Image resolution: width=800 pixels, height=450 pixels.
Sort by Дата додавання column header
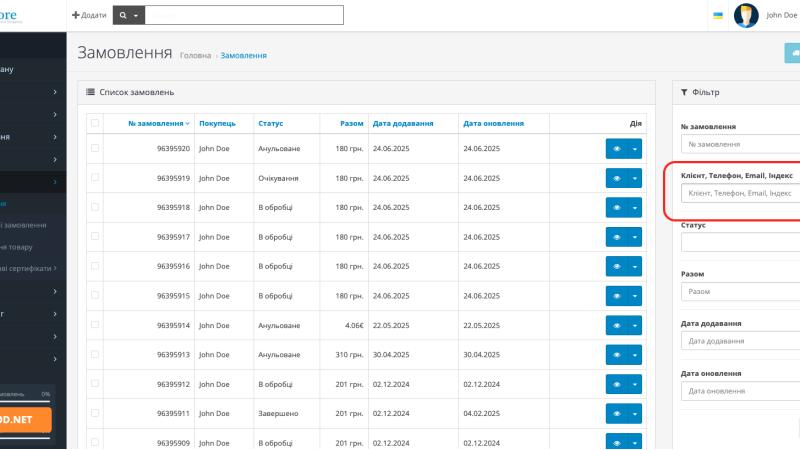click(x=403, y=123)
